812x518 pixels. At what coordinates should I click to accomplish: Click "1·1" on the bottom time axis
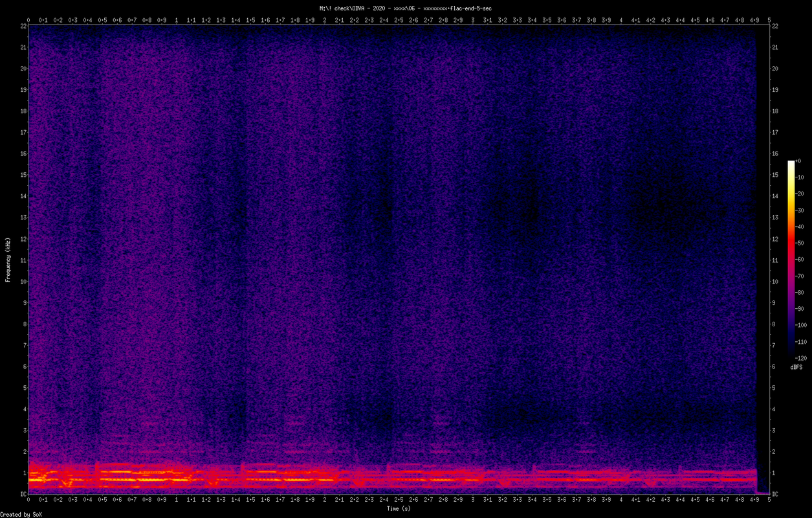pos(192,500)
